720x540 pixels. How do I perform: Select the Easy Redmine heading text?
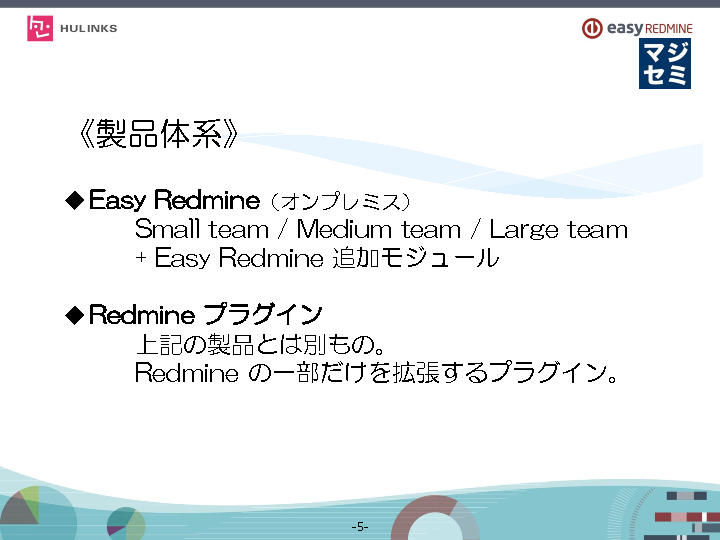175,200
